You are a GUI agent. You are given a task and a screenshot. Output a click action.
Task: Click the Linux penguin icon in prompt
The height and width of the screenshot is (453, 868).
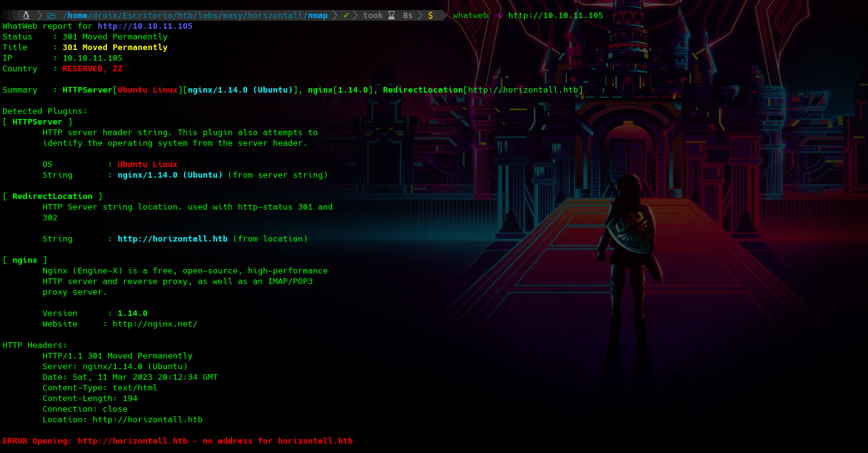(26, 15)
